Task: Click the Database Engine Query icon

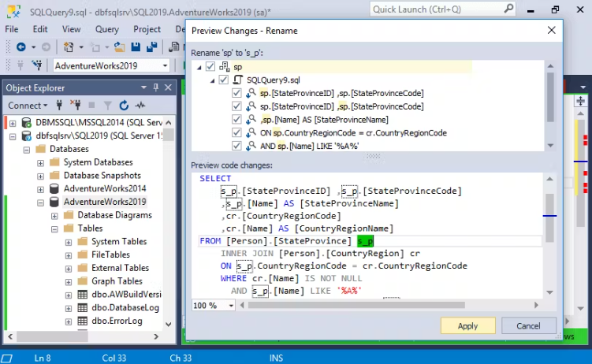Action: [x=173, y=46]
